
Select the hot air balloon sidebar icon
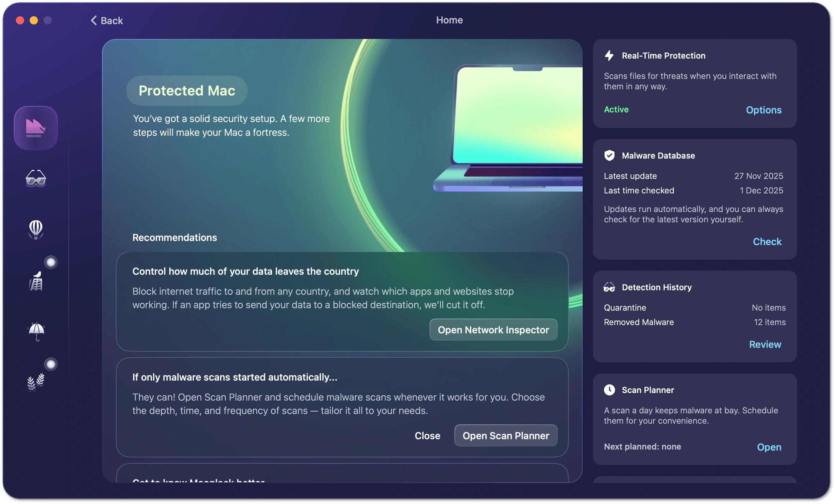[36, 230]
